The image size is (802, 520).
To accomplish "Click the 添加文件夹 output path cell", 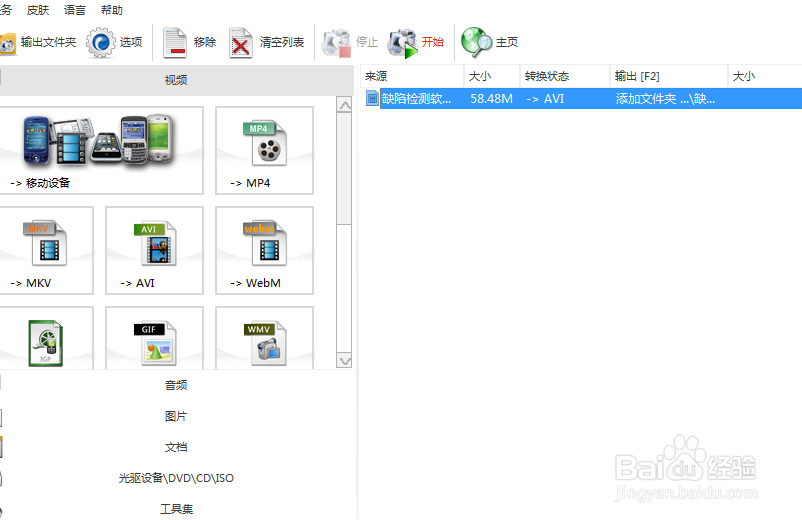I will 665,98.
